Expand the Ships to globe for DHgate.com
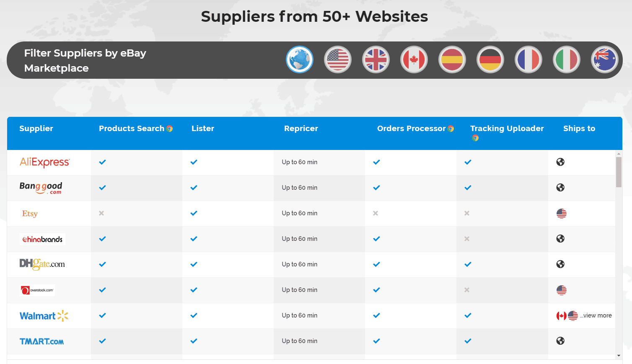 tap(560, 264)
